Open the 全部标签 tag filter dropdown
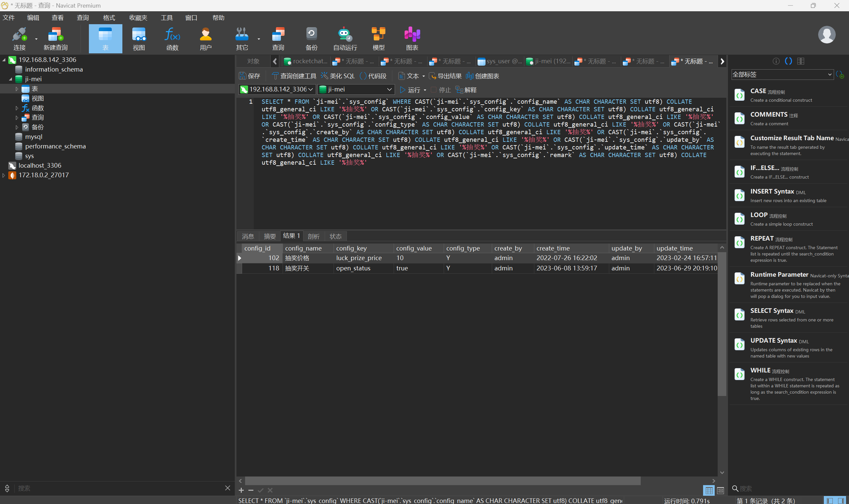849x504 pixels. tap(782, 74)
